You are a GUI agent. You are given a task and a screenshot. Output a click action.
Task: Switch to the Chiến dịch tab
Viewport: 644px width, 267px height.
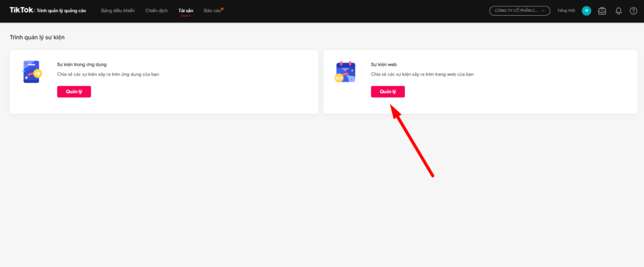pyautogui.click(x=156, y=11)
